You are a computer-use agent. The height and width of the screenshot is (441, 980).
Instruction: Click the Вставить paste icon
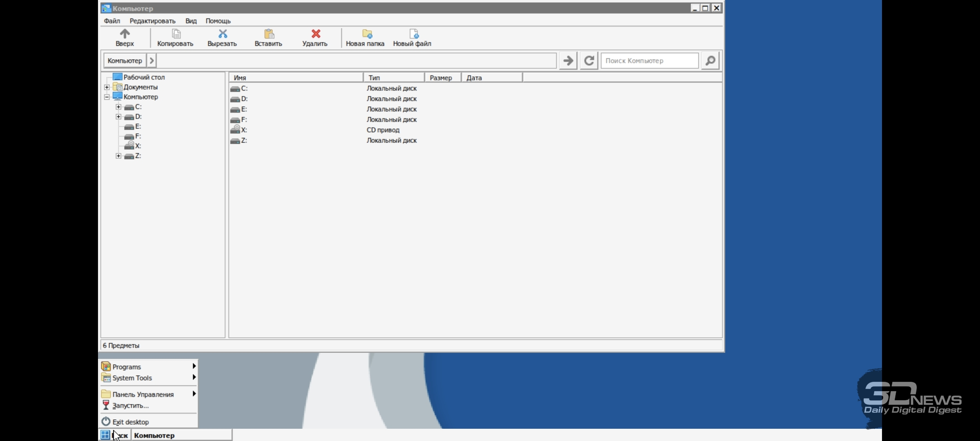coord(269,33)
